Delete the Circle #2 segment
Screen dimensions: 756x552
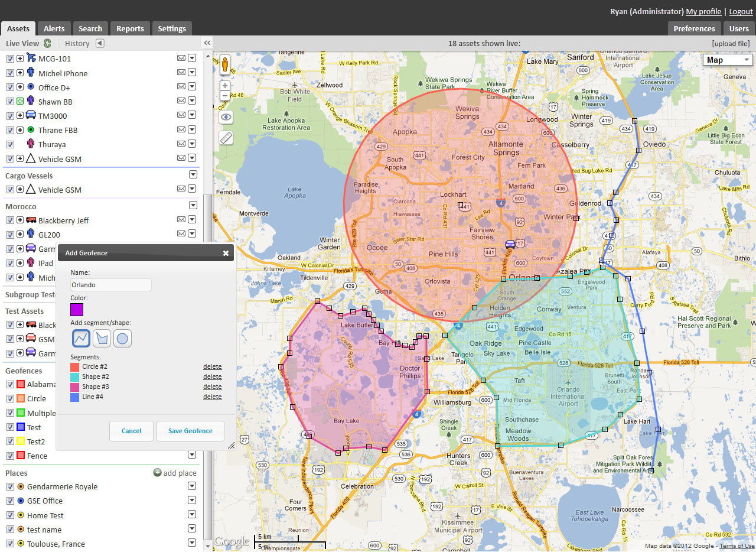[212, 366]
